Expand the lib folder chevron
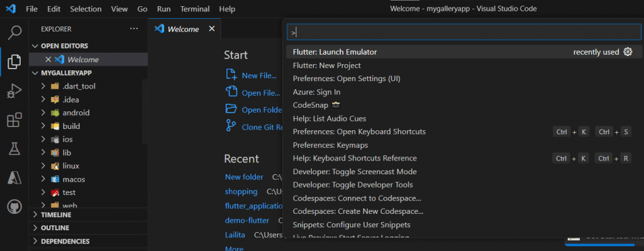644x251 pixels. pyautogui.click(x=43, y=152)
